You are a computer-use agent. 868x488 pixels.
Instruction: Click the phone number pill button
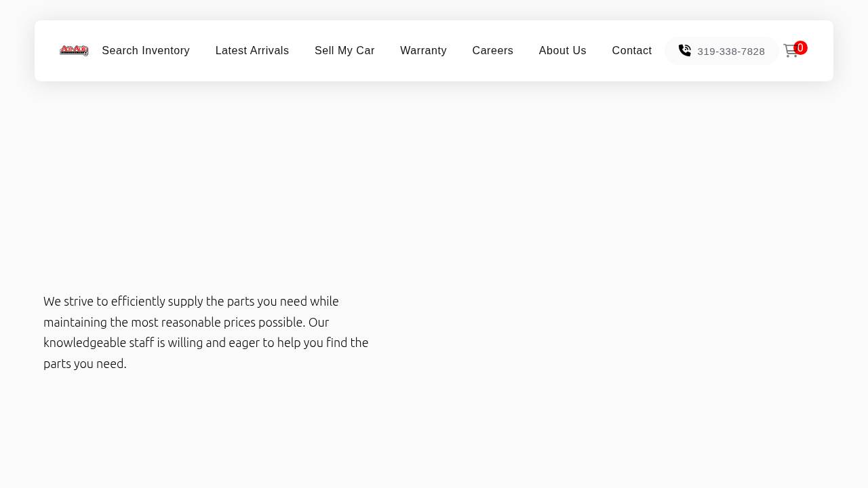pos(722,51)
